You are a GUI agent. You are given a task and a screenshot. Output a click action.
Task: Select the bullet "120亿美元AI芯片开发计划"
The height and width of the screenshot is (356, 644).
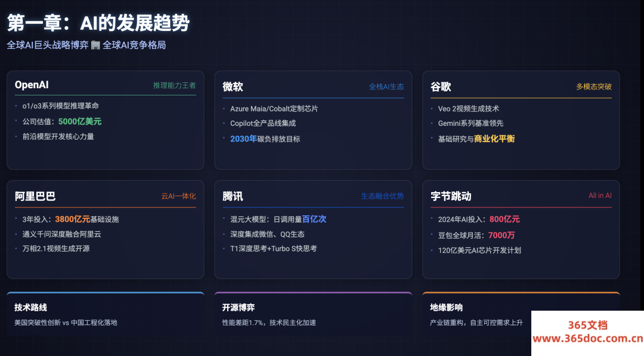pos(479,250)
